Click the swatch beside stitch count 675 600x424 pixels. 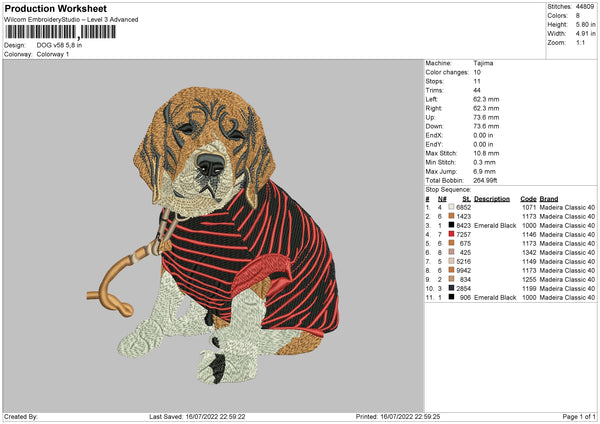tap(451, 243)
